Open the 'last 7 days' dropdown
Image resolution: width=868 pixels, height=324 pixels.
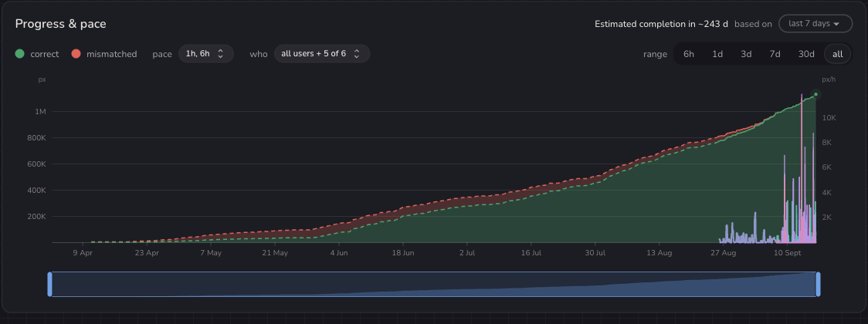coord(815,24)
